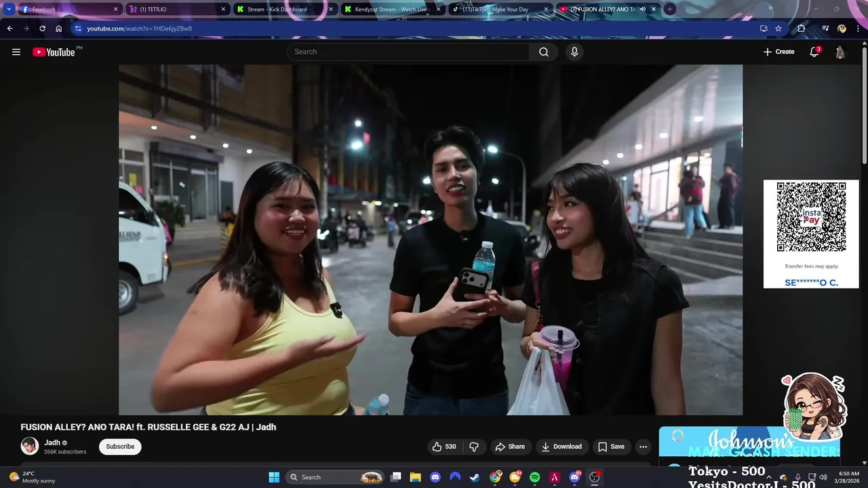Open Spotify from the taskbar
The width and height of the screenshot is (868, 488).
coord(534,477)
